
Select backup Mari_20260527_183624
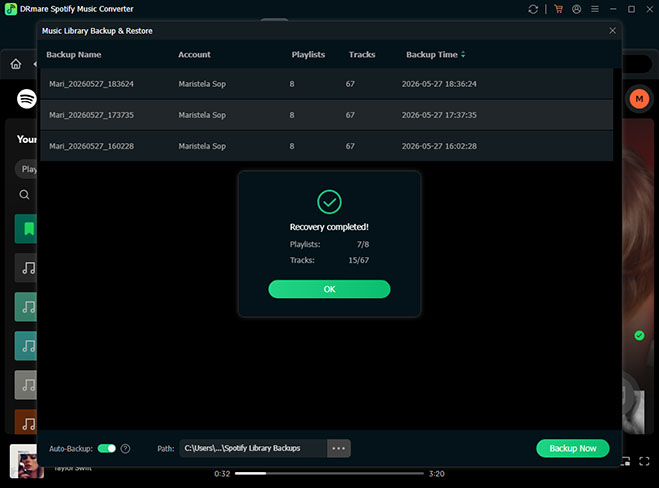(x=327, y=84)
